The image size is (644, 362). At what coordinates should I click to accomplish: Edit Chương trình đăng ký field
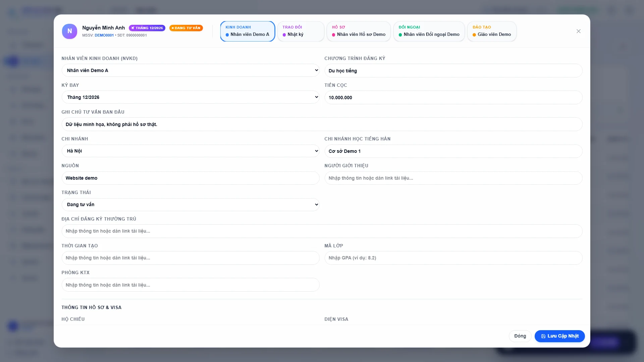453,71
